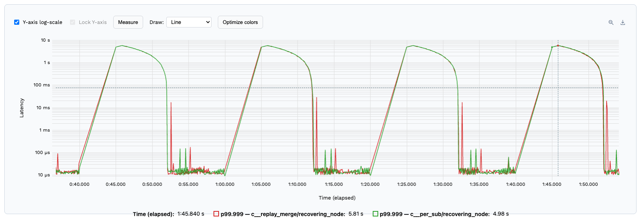Click the green c__per_sub legend swatch
This screenshot has width=644, height=220.
click(x=375, y=214)
